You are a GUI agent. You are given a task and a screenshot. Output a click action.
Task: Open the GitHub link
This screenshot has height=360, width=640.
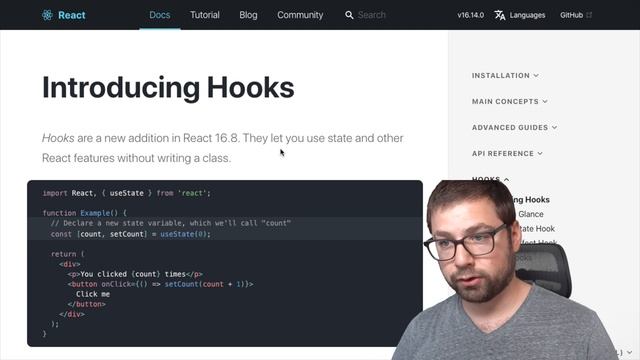pyautogui.click(x=571, y=15)
